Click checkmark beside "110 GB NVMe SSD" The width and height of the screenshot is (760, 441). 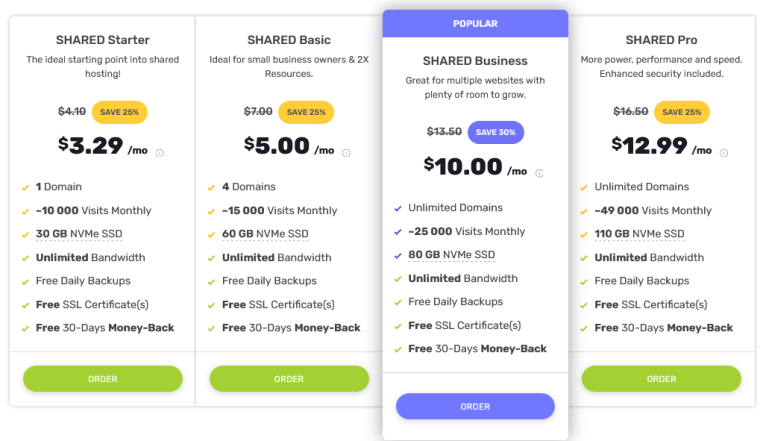[582, 234]
